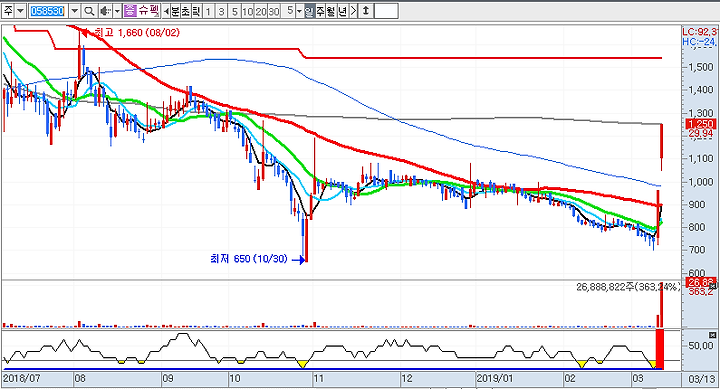Switch chart to 초 (second) period

pyautogui.click(x=186, y=11)
